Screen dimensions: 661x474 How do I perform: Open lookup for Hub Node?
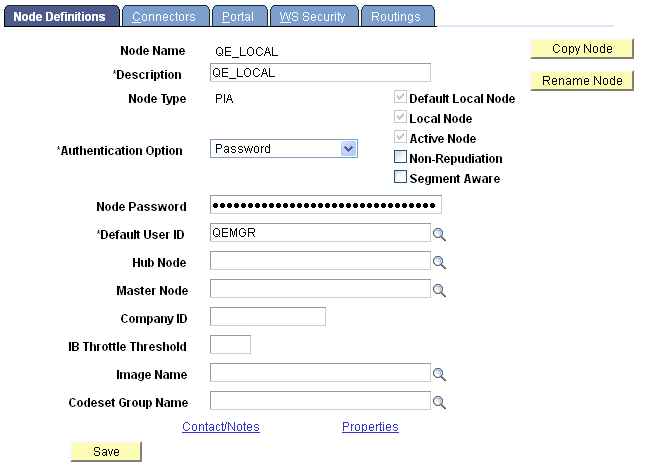pos(439,262)
